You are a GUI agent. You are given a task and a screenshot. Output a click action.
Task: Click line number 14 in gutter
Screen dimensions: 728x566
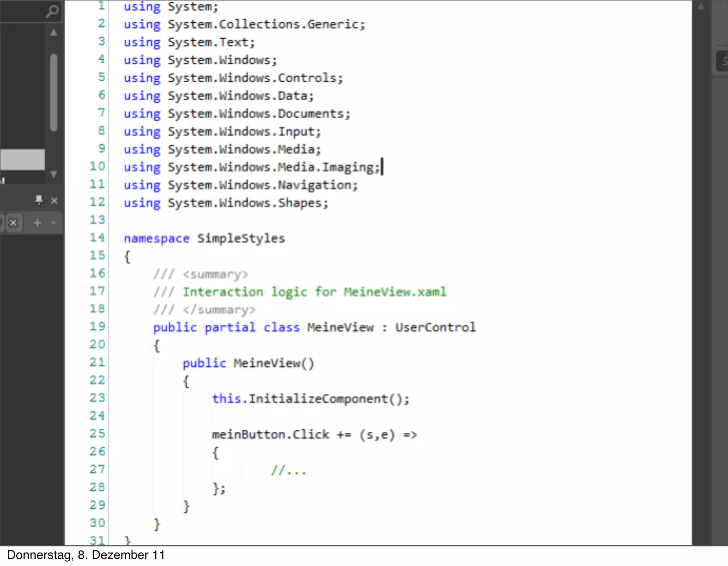97,237
